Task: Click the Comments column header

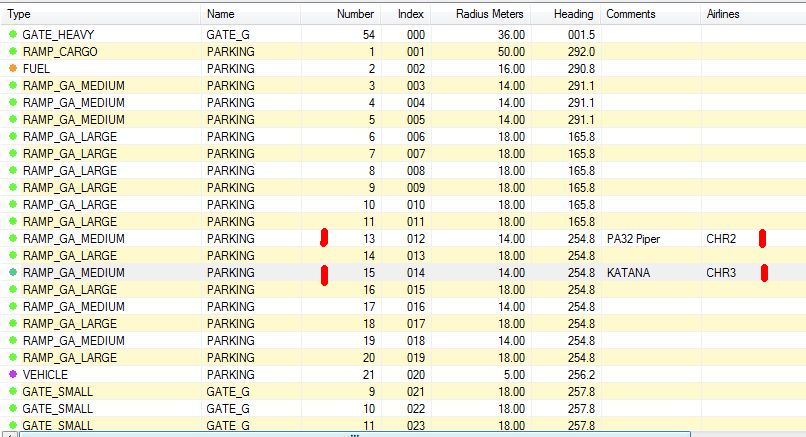Action: pyautogui.click(x=650, y=14)
